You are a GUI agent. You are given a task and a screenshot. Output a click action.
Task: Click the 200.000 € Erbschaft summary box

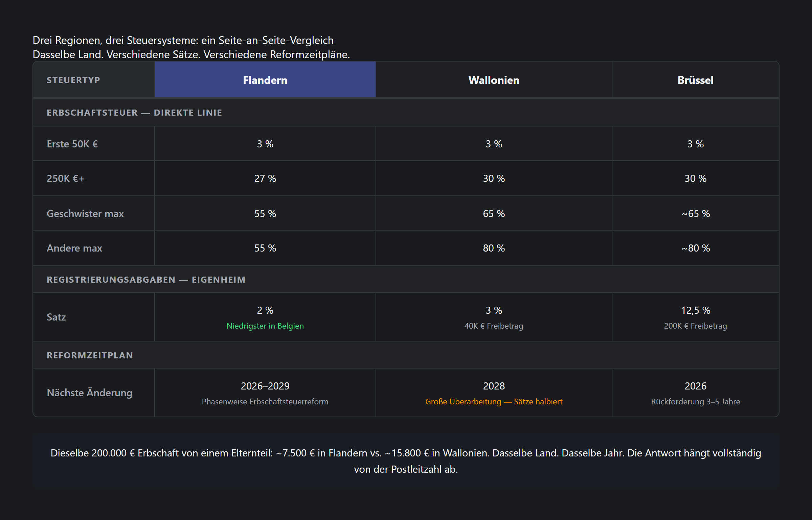point(406,461)
